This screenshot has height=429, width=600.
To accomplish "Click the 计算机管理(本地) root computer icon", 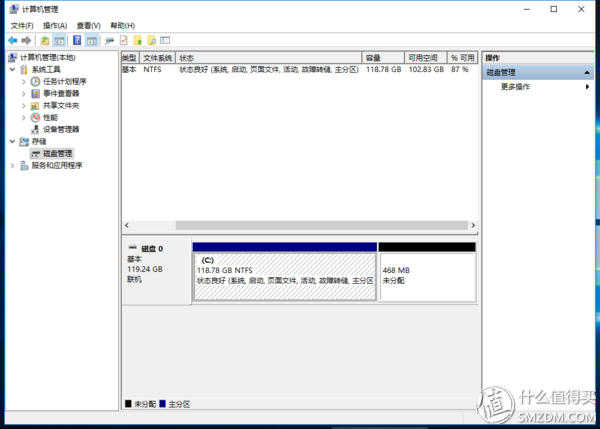I will coord(13,57).
